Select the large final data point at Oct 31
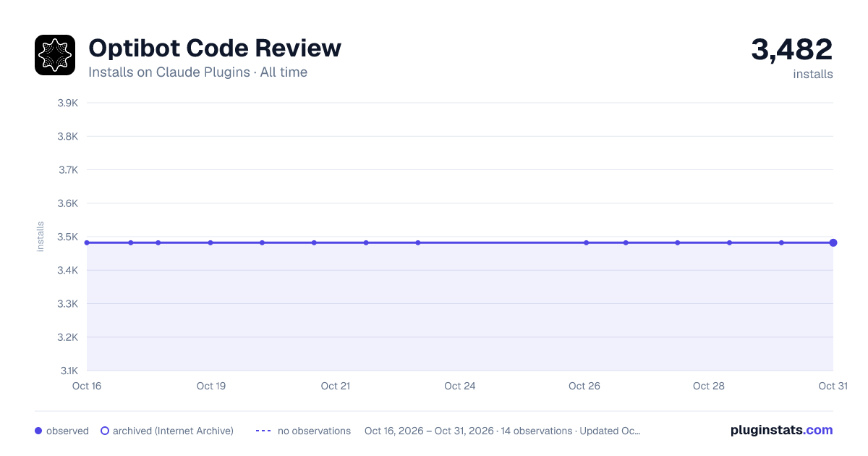Viewport: 868px width, 456px height. tap(833, 242)
